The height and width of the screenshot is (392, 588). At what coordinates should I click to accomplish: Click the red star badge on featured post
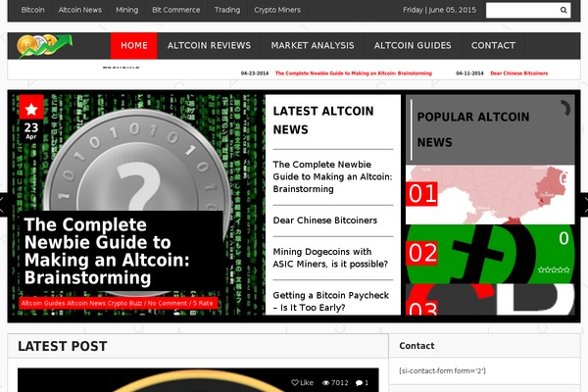(x=31, y=108)
